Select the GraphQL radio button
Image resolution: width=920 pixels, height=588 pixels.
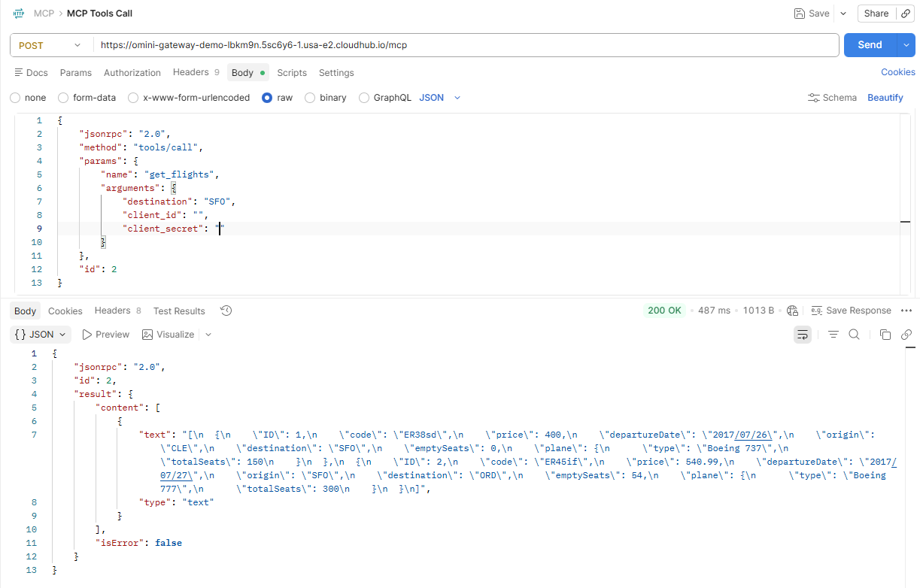pyautogui.click(x=364, y=98)
